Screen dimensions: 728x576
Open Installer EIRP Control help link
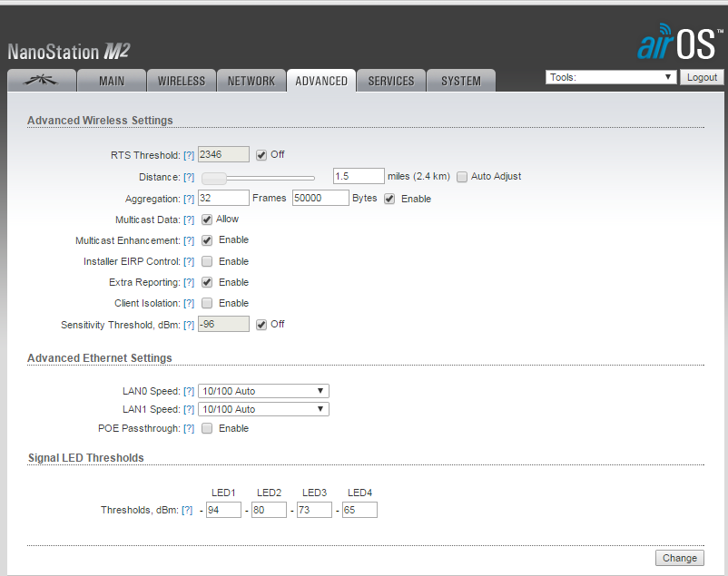[x=189, y=262]
